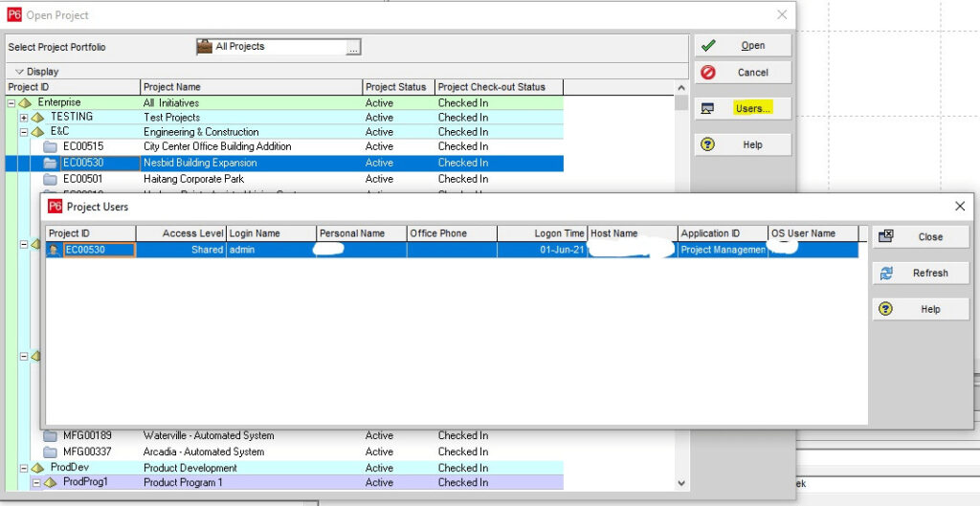Image resolution: width=980 pixels, height=506 pixels.
Task: Close the Project Users dialog via Close button
Action: tap(921, 237)
